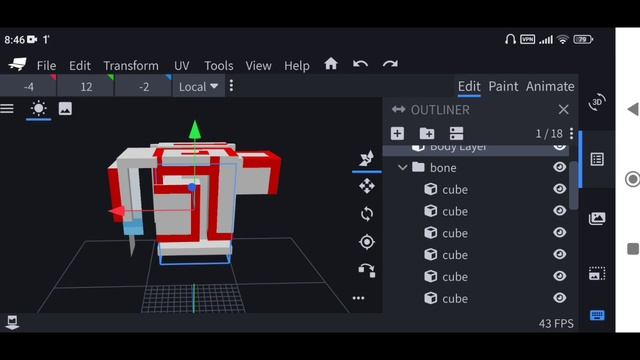Select the fifth cube row under bone

pos(476,276)
